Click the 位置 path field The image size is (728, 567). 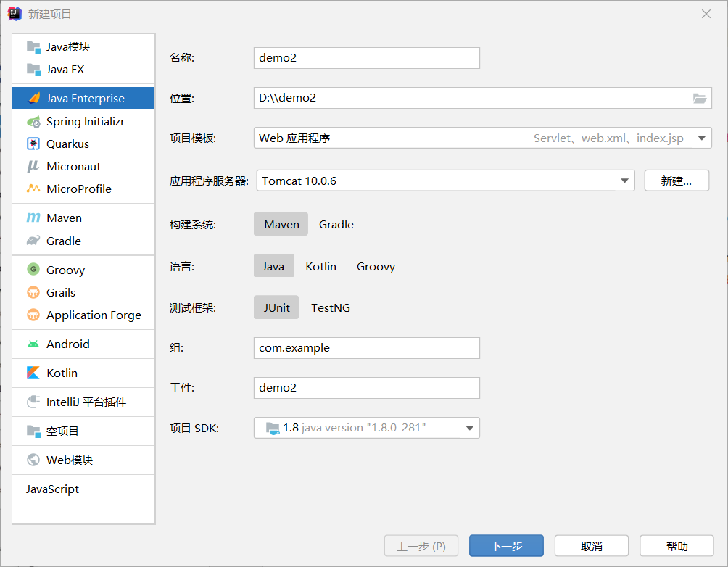483,98
